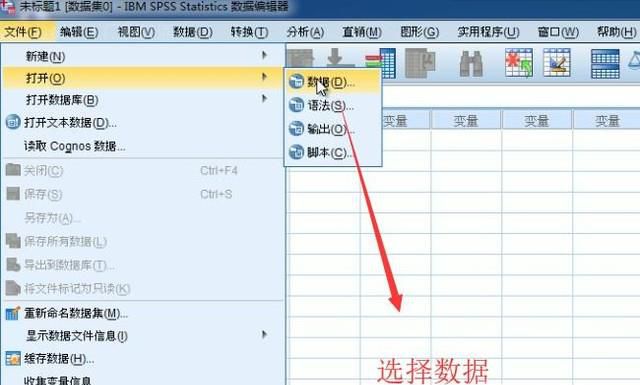Image resolution: width=640 pixels, height=385 pixels.
Task: Expand 显示数据文件信息(I) submenu
Action: (x=143, y=336)
